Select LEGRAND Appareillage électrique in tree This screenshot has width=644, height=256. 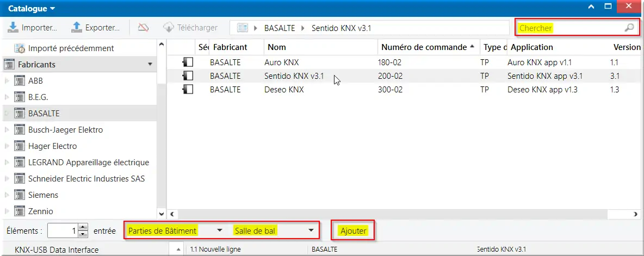pos(89,163)
